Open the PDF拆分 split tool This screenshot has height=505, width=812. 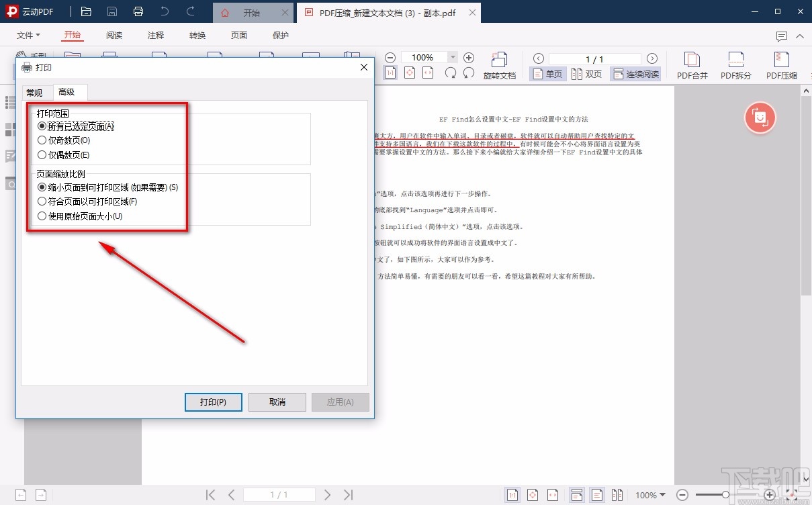pos(736,66)
